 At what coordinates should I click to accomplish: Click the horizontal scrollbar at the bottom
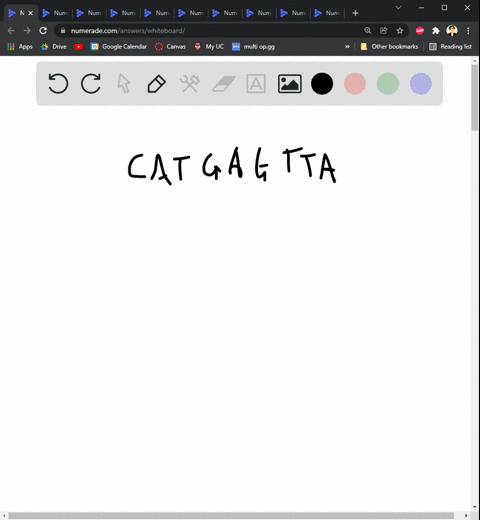[x=231, y=516]
